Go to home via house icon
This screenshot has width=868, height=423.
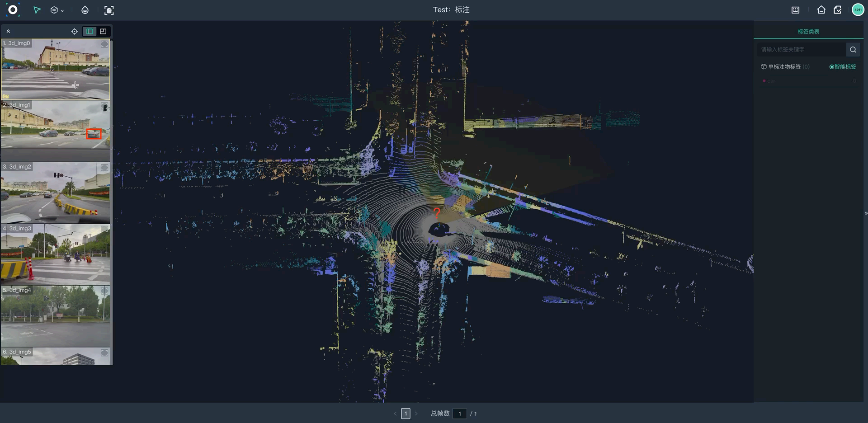click(821, 10)
